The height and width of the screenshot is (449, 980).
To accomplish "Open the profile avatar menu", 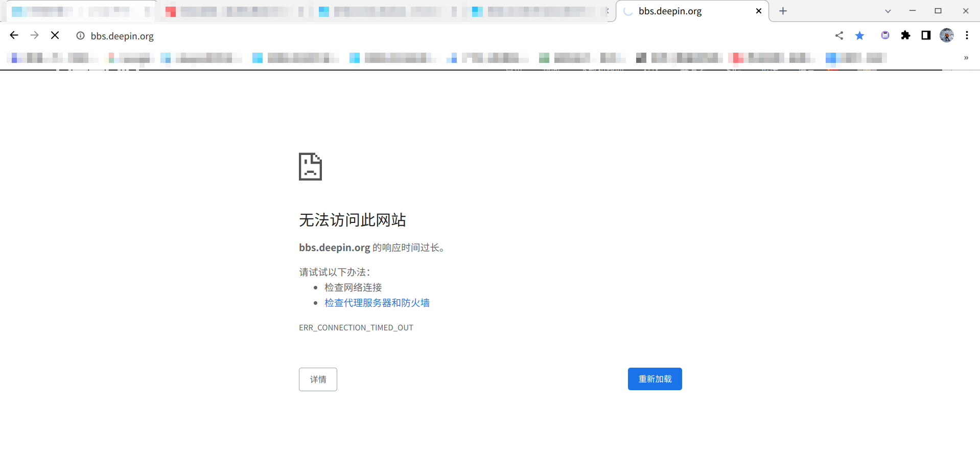I will pos(946,35).
